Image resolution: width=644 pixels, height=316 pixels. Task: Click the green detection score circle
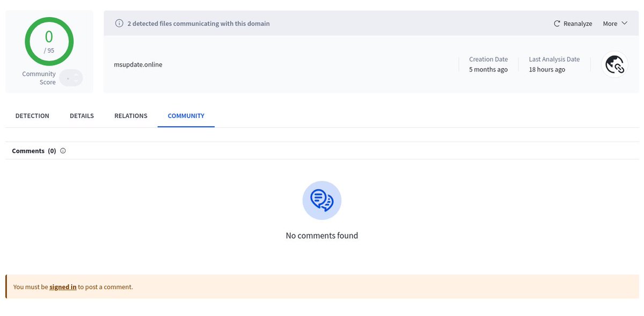coord(49,42)
